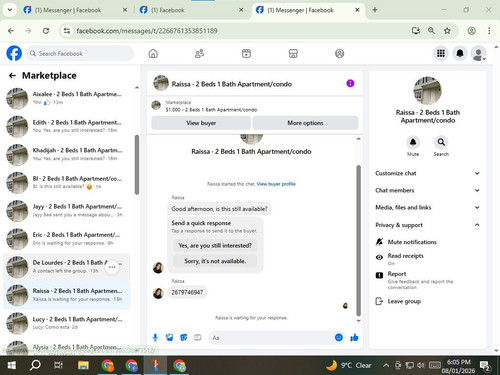The width and height of the screenshot is (500, 375).
Task: Send quick reply "Yes, are you still interested?"
Action: 215,246
